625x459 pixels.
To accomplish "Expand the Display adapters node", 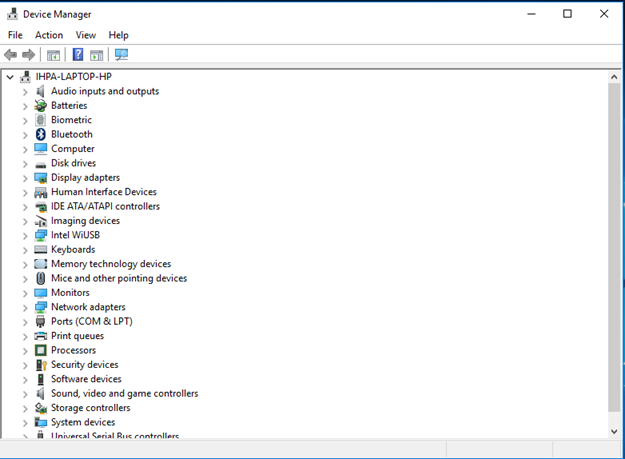I will pyautogui.click(x=25, y=178).
